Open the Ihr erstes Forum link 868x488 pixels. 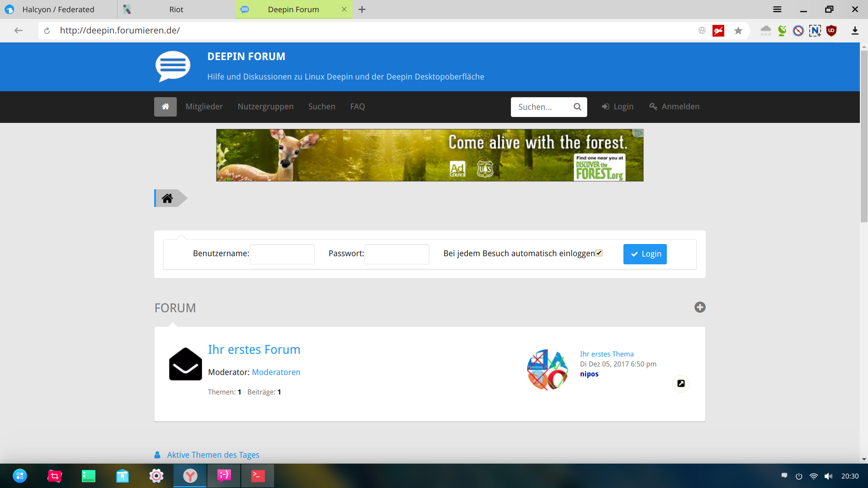click(x=254, y=350)
